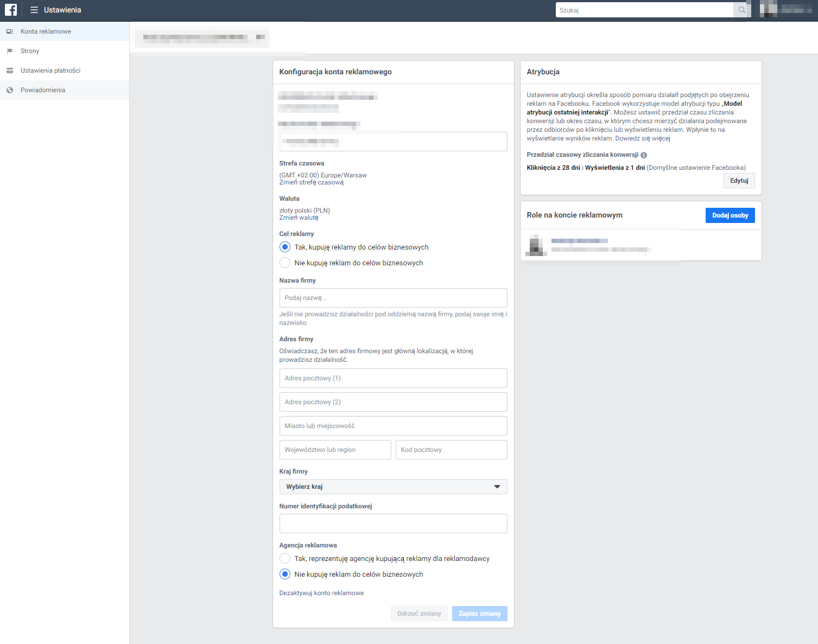Select 'Tak, reprezentuję agencję' radio option

(285, 558)
